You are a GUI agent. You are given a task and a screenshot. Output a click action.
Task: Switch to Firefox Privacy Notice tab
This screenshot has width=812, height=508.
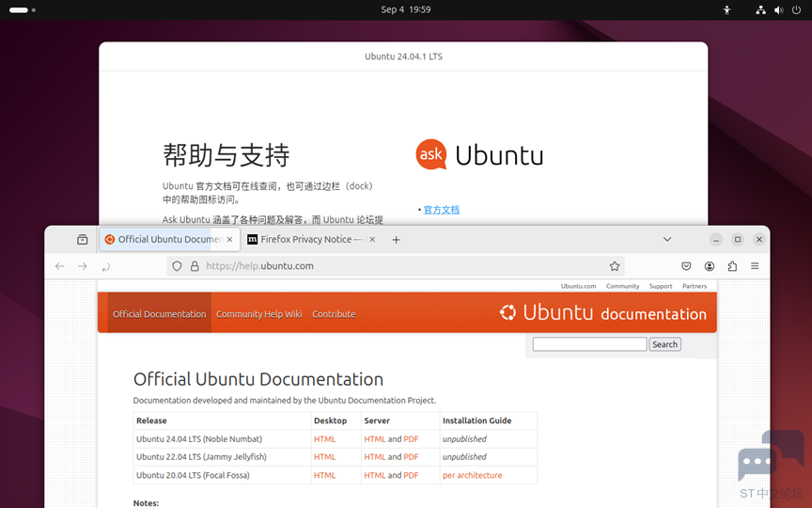tap(312, 240)
